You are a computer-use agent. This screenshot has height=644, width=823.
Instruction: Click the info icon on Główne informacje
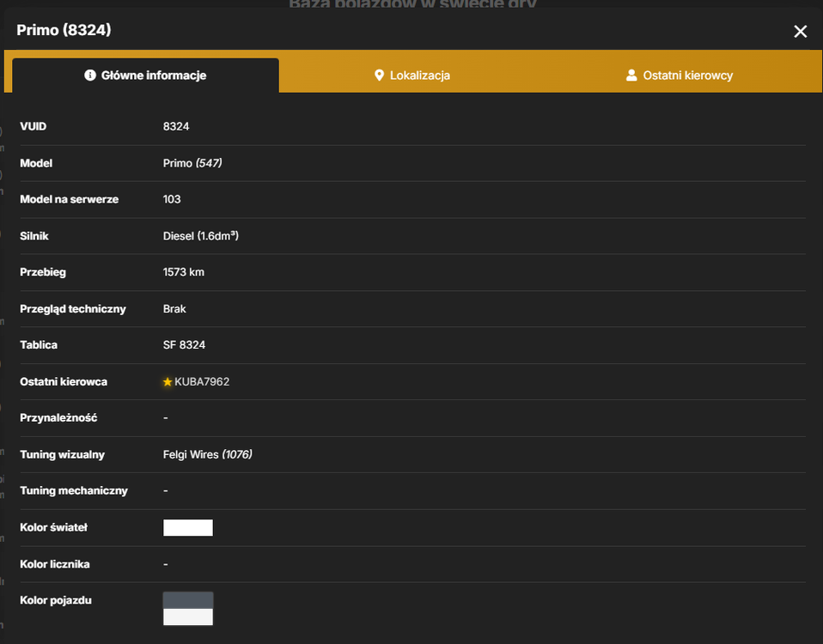click(90, 75)
